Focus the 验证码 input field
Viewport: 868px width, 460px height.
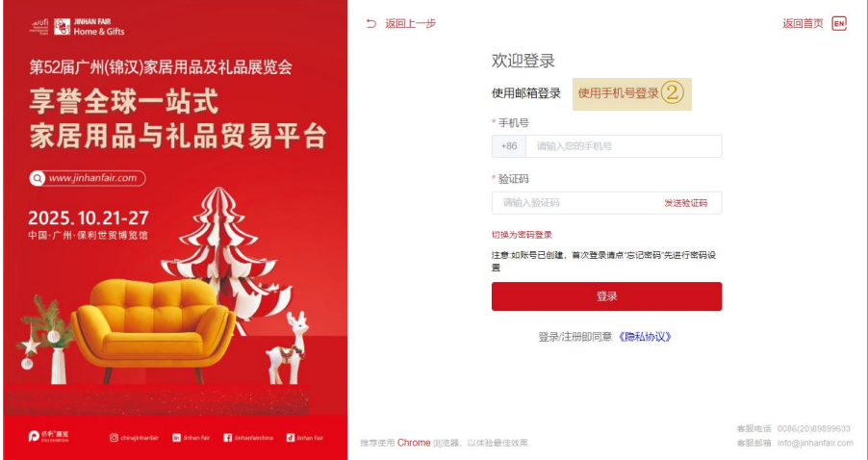(x=575, y=203)
